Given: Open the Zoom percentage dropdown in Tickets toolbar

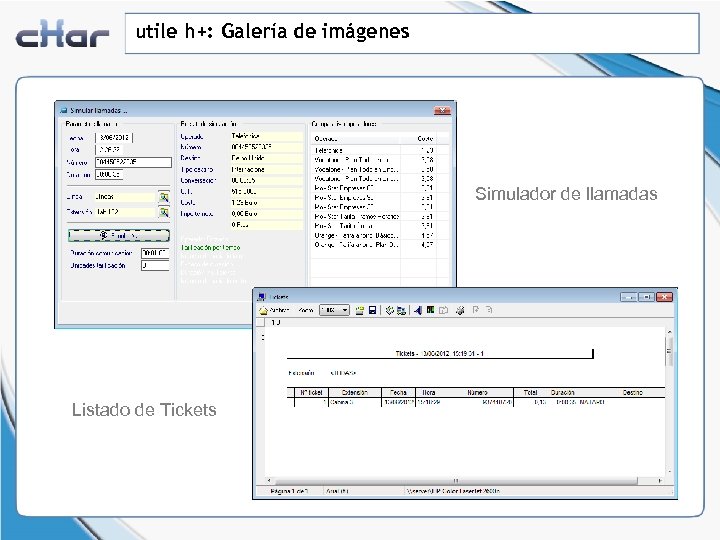Looking at the screenshot, I should [334, 310].
